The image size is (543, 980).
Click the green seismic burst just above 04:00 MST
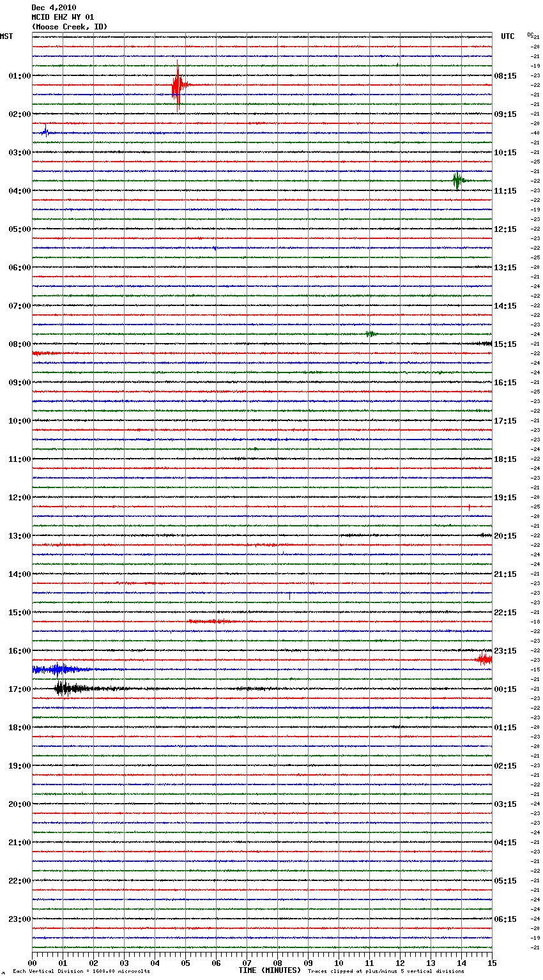[457, 181]
